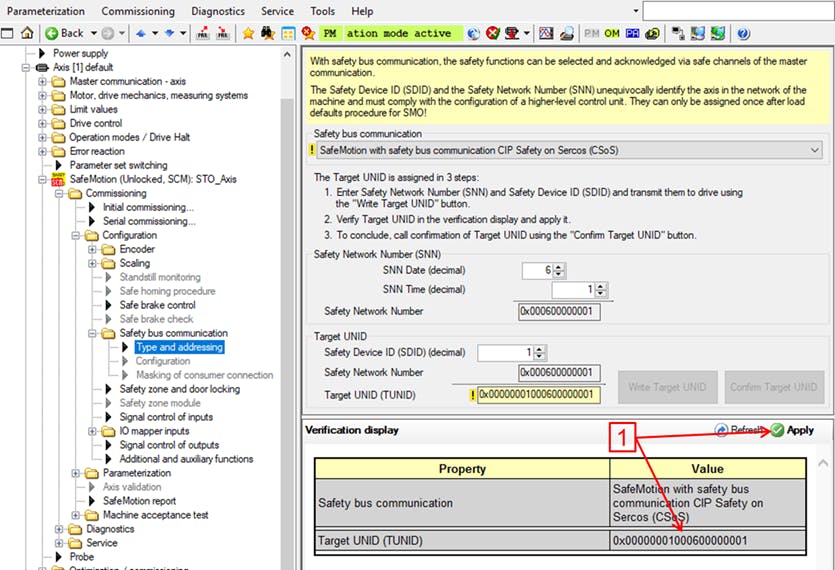Click the Refresh icon in Verification display
This screenshot has width=835, height=570.
click(721, 430)
